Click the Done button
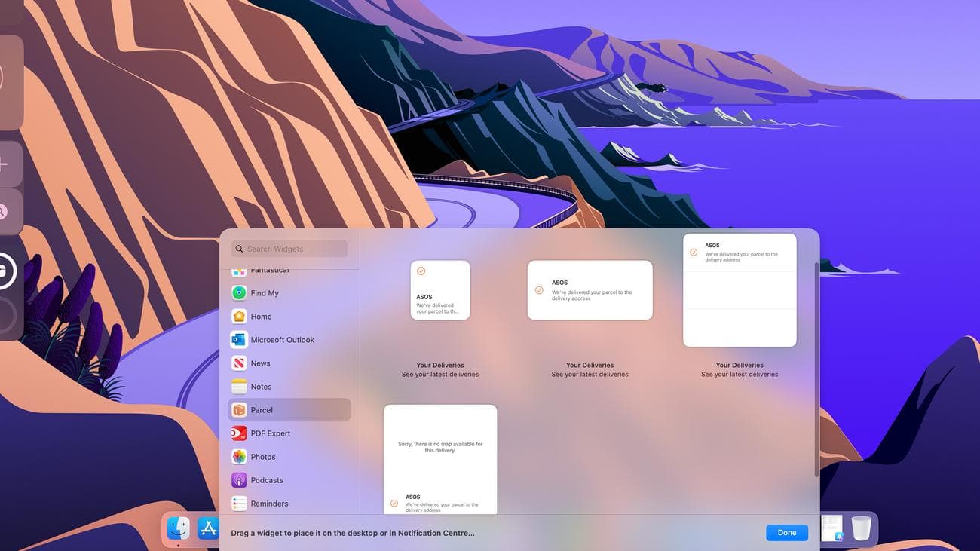This screenshot has height=551, width=980. point(786,532)
